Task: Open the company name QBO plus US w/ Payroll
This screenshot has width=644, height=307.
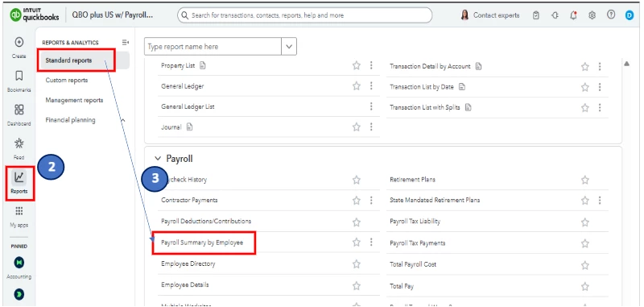Action: coord(113,15)
